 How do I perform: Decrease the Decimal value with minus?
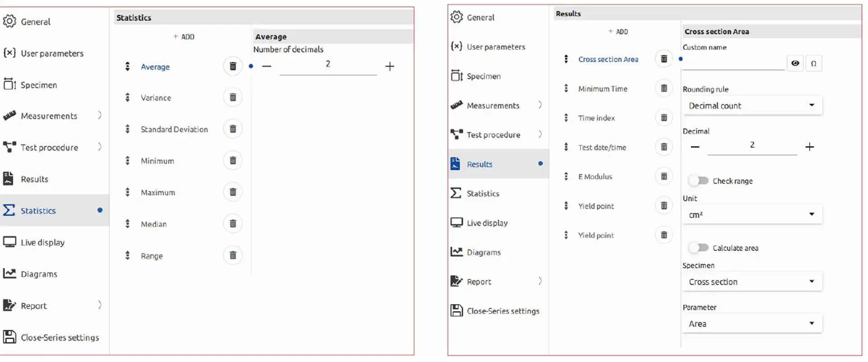point(695,147)
